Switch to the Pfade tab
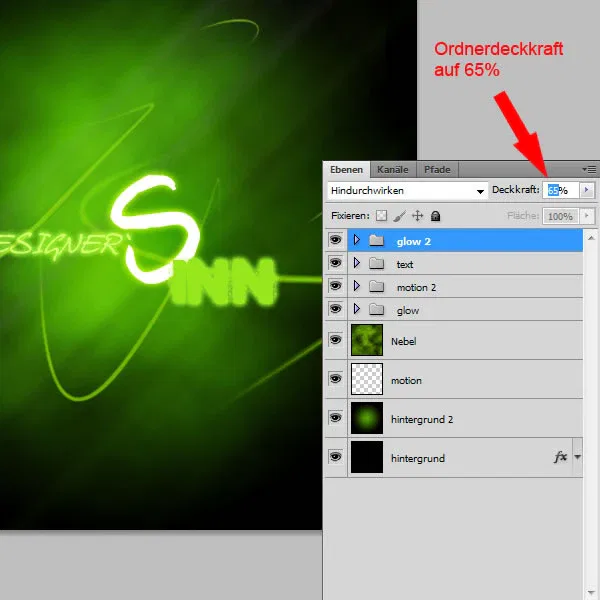 [437, 170]
